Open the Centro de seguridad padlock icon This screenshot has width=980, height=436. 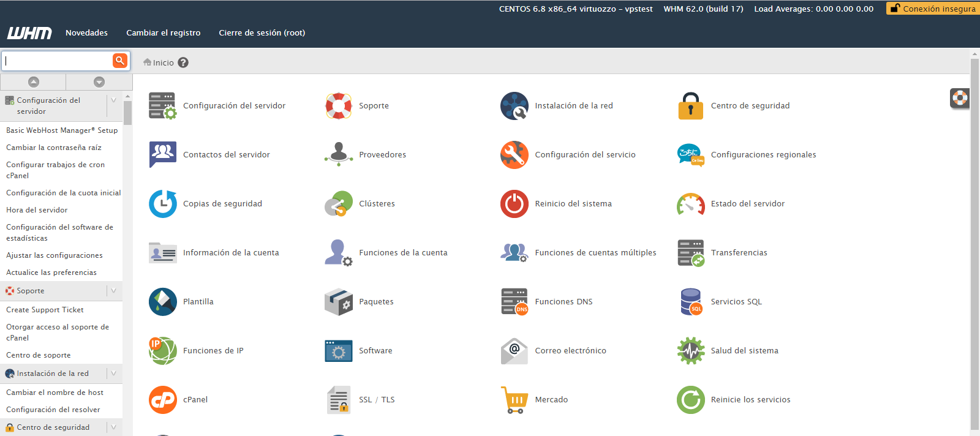691,106
